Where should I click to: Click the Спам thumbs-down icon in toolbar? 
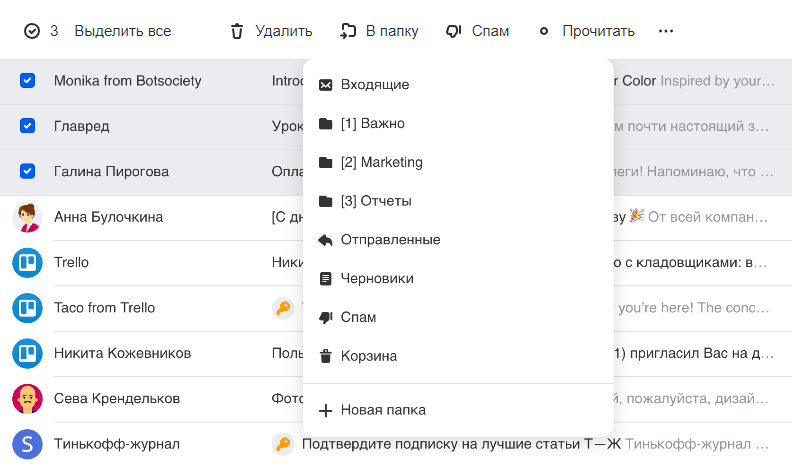pyautogui.click(x=453, y=31)
